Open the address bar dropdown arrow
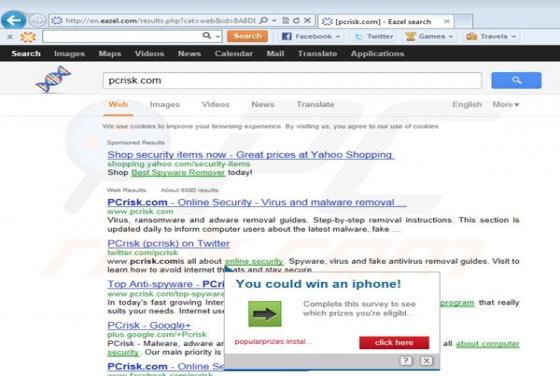The height and width of the screenshot is (376, 560). [x=274, y=20]
